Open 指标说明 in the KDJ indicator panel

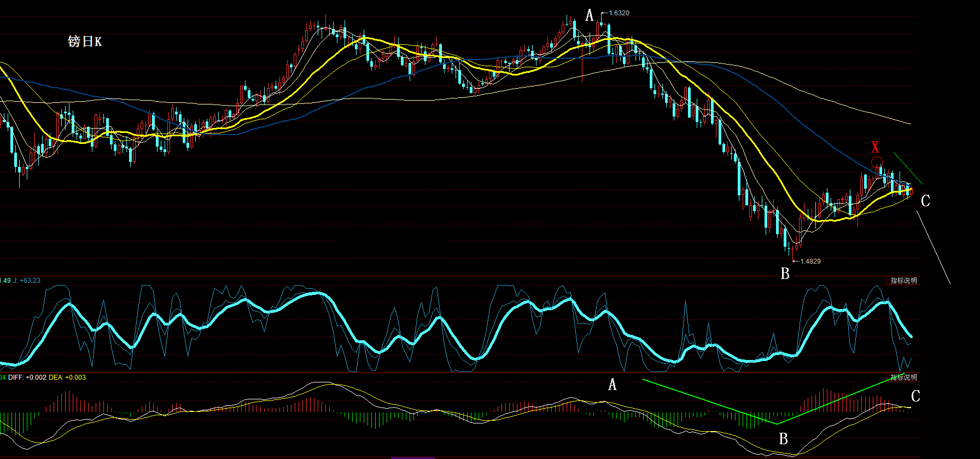pos(903,281)
